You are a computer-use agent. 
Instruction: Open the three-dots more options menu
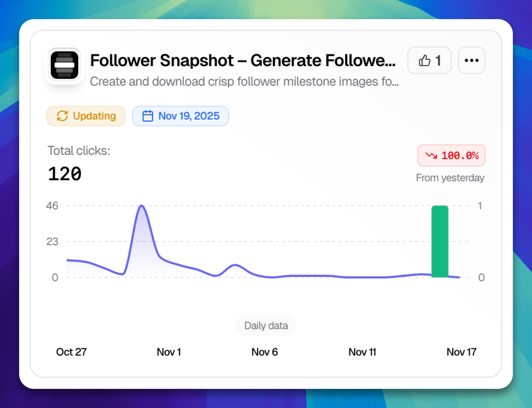pos(472,60)
